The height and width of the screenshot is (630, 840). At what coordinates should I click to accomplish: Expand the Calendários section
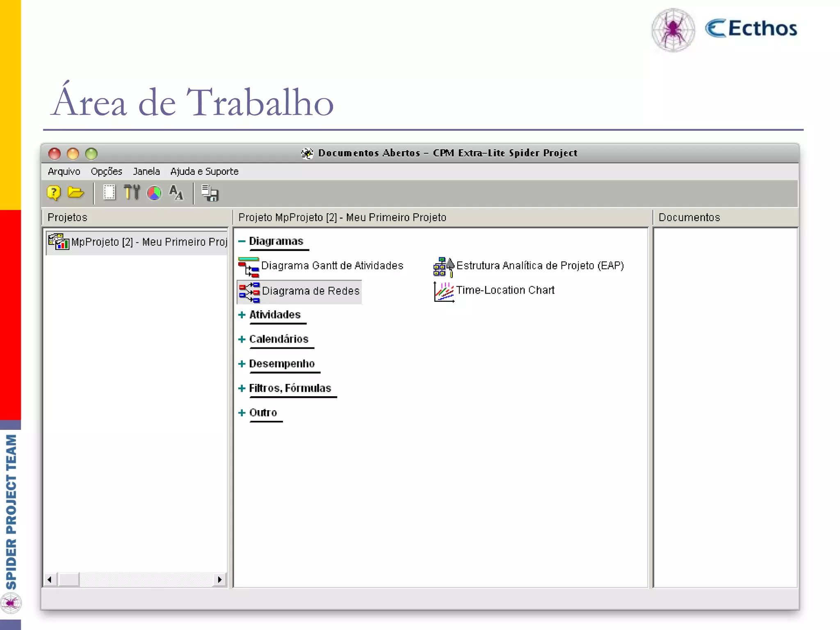(x=242, y=339)
